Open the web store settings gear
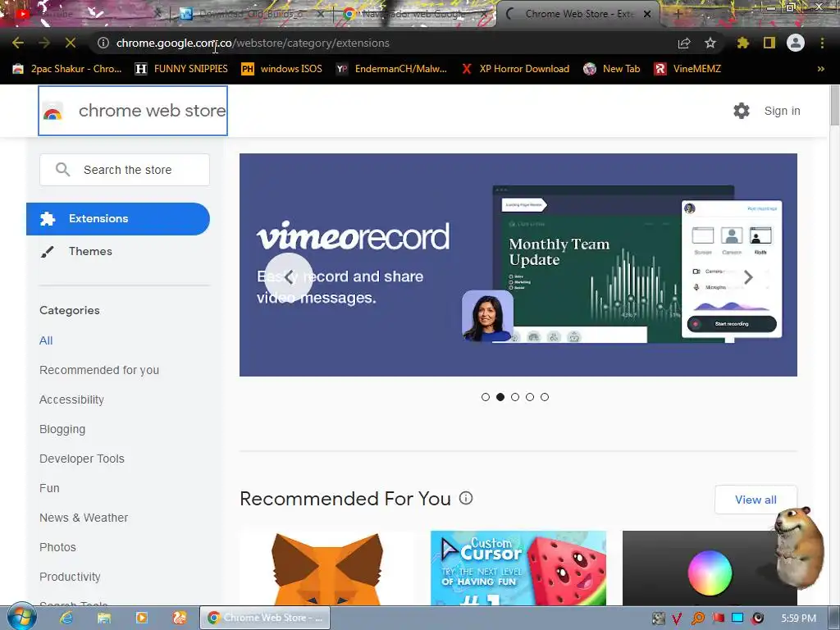840x630 pixels. click(x=742, y=111)
